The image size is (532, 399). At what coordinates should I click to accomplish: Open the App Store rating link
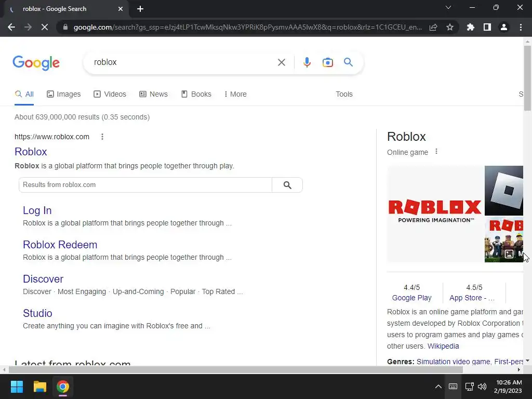click(x=472, y=298)
